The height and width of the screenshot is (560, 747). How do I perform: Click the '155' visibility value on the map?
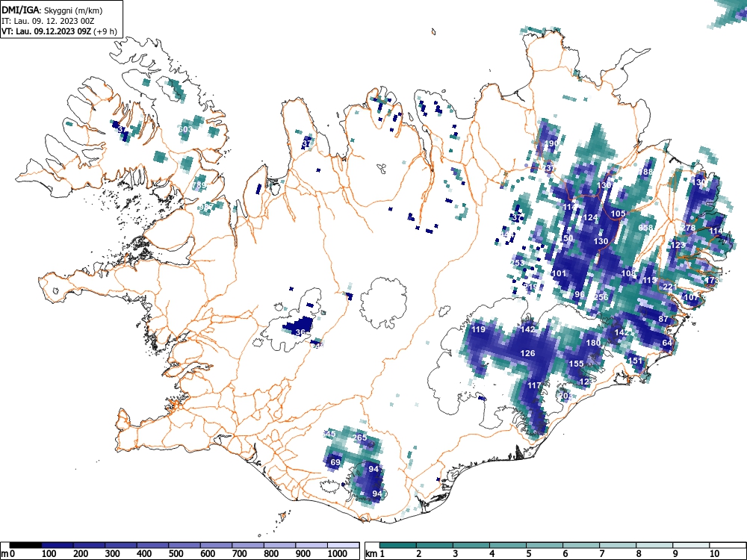[577, 364]
